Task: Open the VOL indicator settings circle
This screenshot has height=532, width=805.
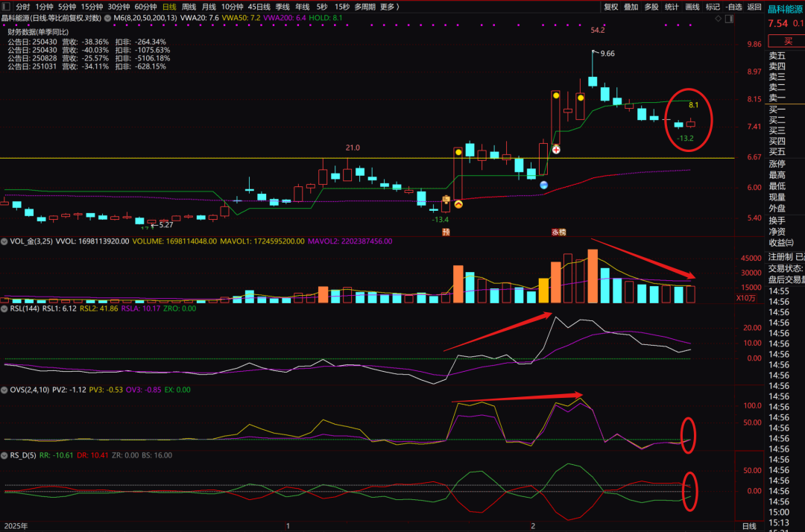Action: [x=4, y=241]
